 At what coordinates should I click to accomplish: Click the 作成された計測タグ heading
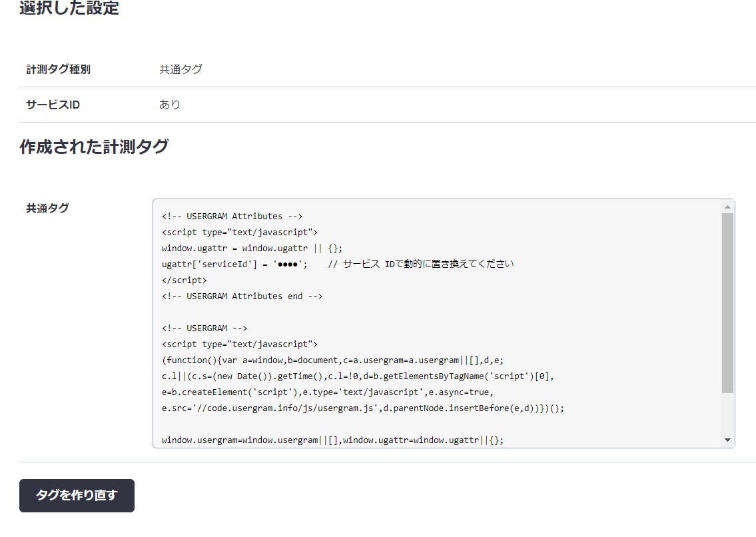[x=94, y=147]
